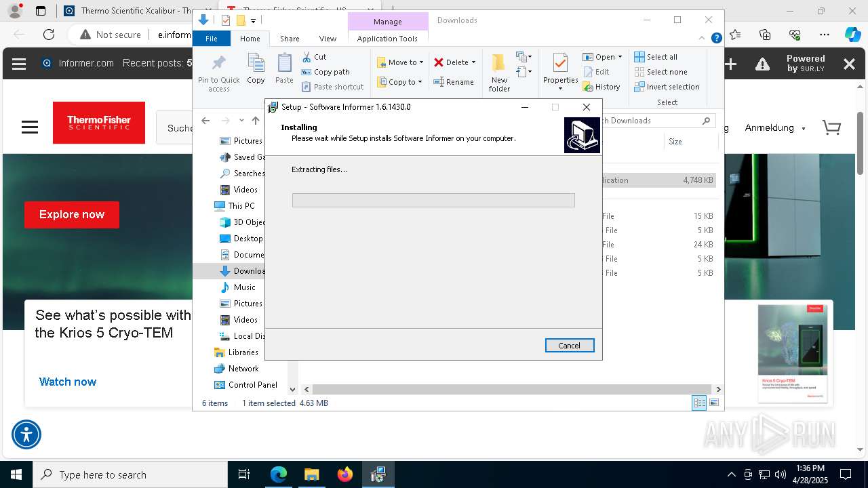Go up one folder level

click(256, 121)
